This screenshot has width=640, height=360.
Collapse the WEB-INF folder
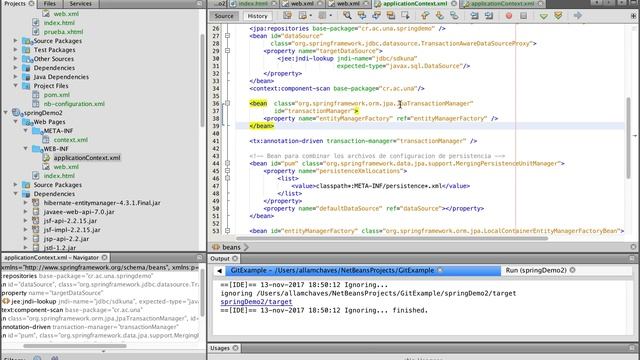point(25,149)
